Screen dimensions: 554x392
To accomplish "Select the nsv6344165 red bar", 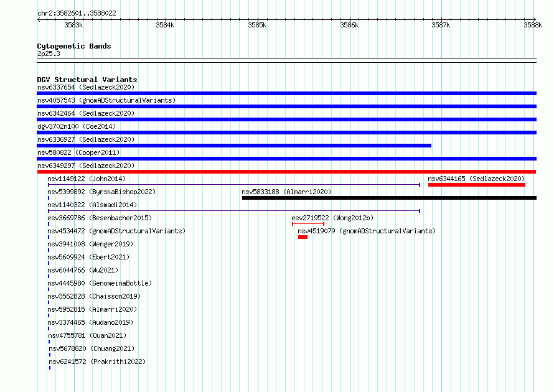I will tap(477, 185).
